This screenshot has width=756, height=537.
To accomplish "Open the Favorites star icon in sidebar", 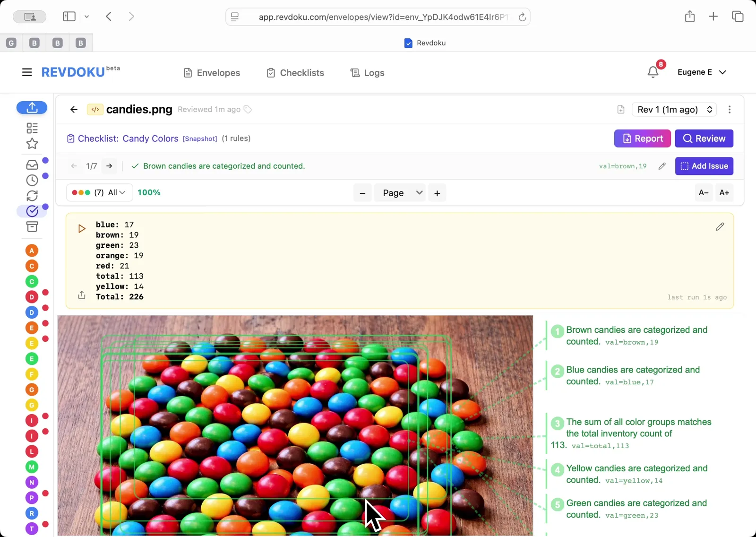I will [x=32, y=144].
